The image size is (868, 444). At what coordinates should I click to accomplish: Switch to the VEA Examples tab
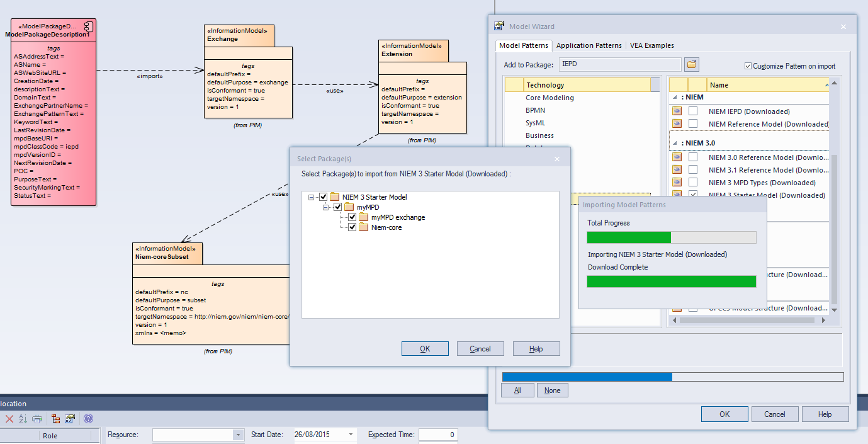click(x=651, y=45)
